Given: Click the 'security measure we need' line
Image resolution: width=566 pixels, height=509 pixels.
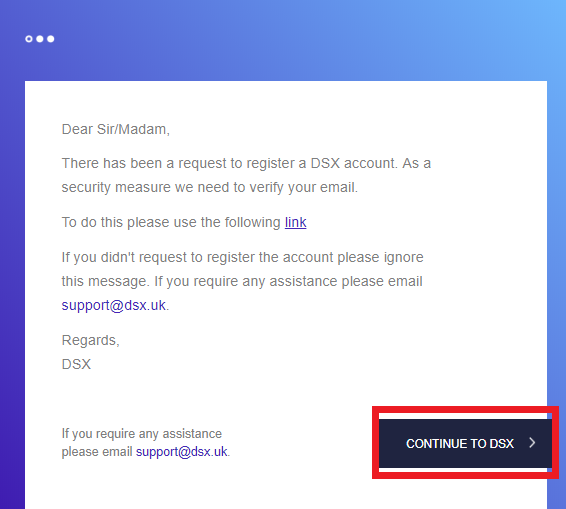Looking at the screenshot, I should (x=209, y=187).
